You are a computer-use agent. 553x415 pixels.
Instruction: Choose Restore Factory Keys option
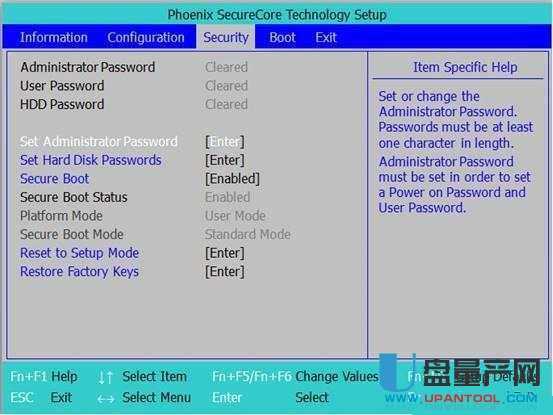[x=79, y=271]
